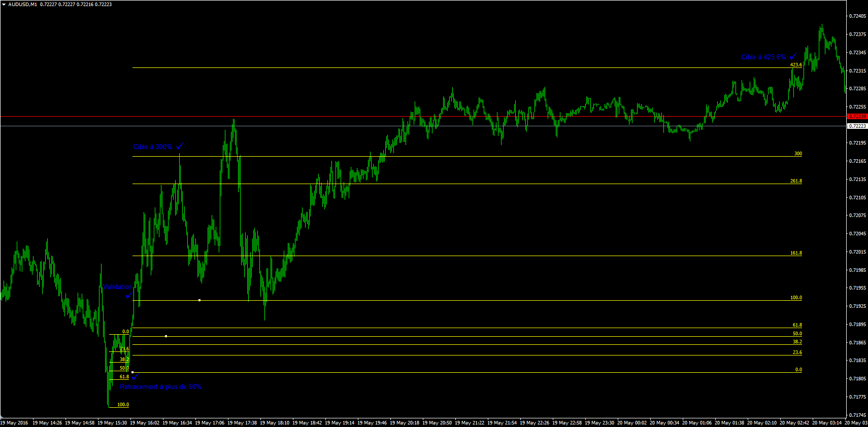Click the '19 May 17:06' time axis label
The width and height of the screenshot is (868, 427).
(x=210, y=423)
